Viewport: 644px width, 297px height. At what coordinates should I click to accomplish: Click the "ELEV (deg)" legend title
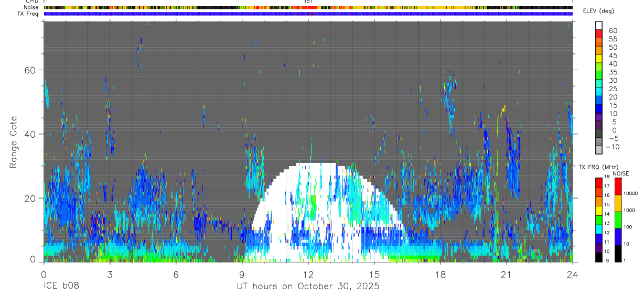(598, 11)
